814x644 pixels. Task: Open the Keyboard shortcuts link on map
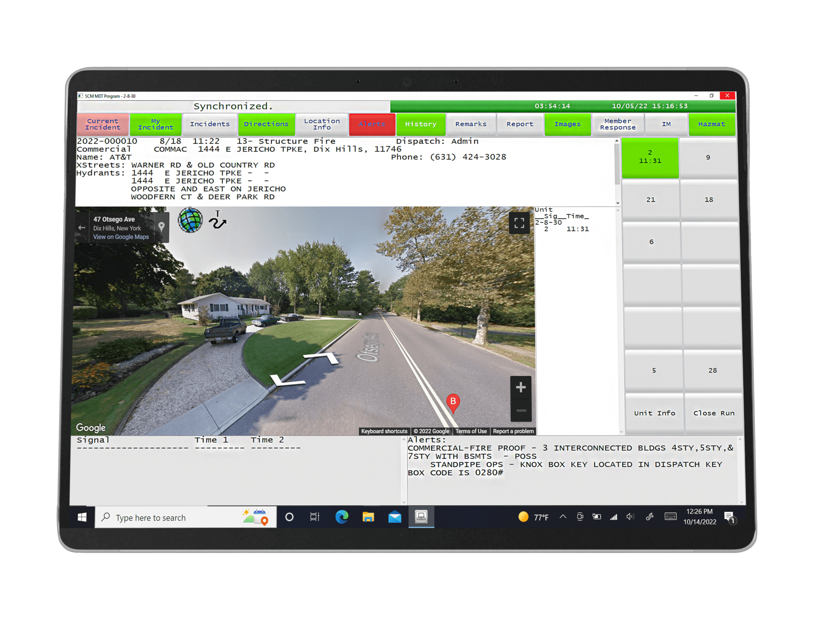tap(384, 431)
